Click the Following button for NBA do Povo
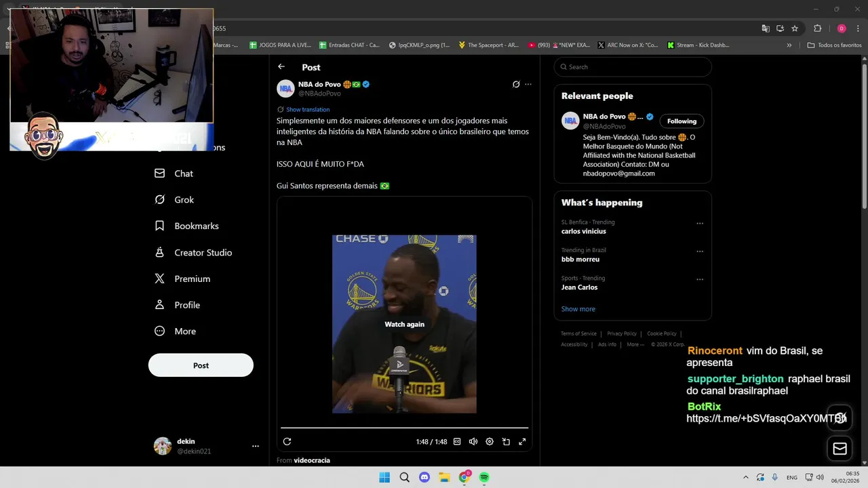Viewport: 868px width, 488px height. pyautogui.click(x=682, y=121)
